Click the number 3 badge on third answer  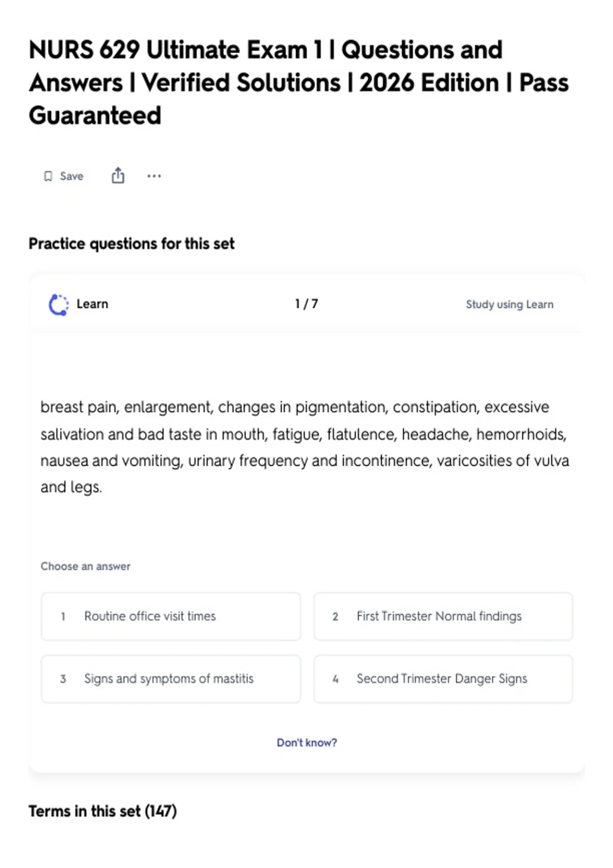(x=63, y=679)
